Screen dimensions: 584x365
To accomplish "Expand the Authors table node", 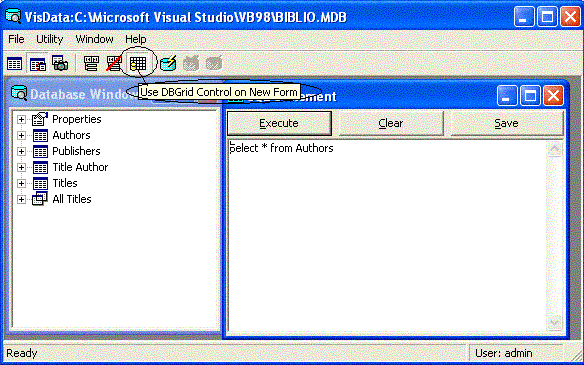I will click(21, 136).
